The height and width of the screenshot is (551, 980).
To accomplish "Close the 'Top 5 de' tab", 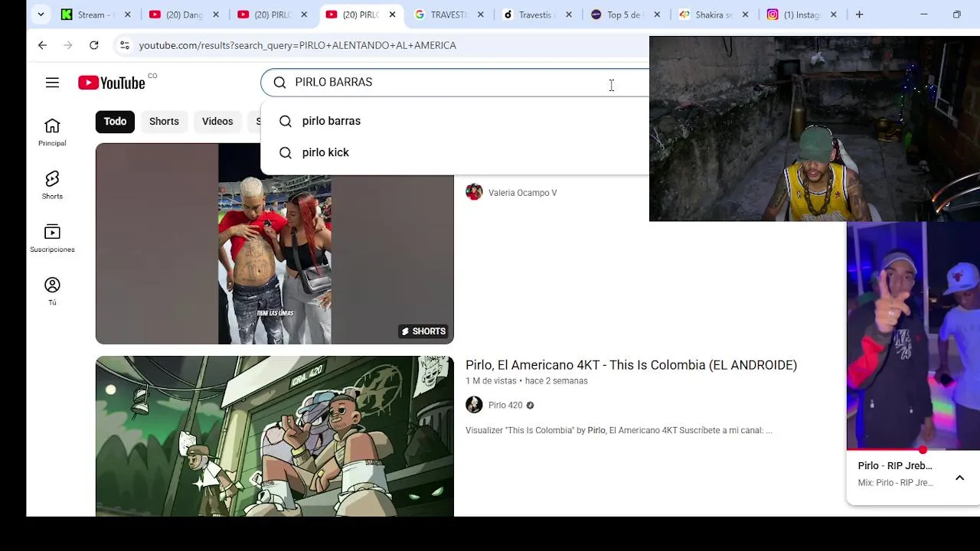I will point(657,15).
